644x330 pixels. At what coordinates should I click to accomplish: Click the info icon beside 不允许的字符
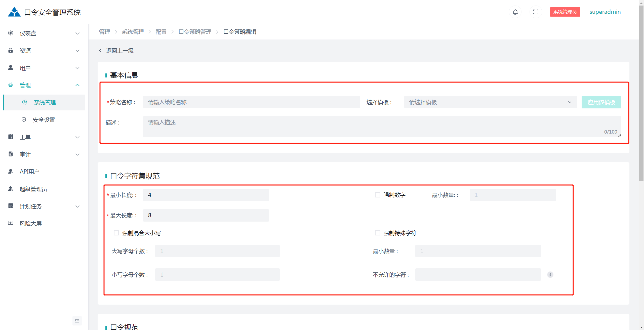(x=550, y=274)
